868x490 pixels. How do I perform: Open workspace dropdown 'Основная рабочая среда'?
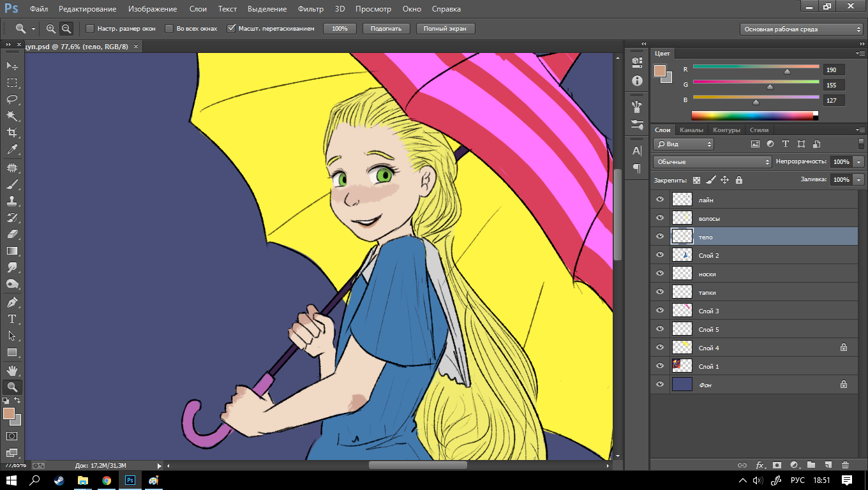802,29
